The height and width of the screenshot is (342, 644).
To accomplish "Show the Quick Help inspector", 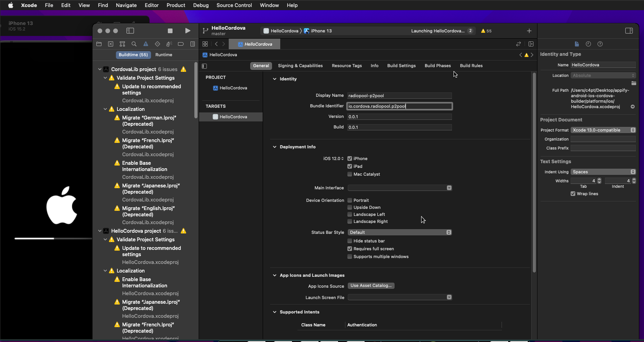I will pyautogui.click(x=600, y=44).
